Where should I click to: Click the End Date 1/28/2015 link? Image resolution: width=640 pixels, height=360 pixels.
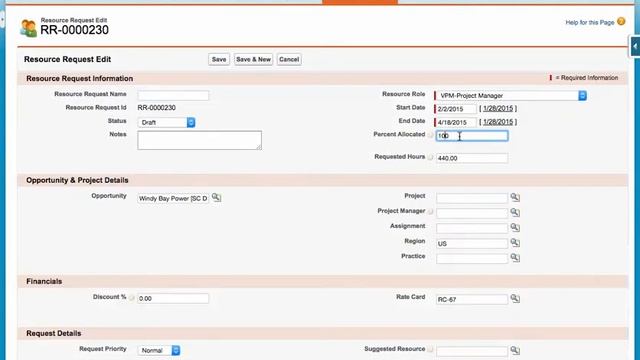498,122
